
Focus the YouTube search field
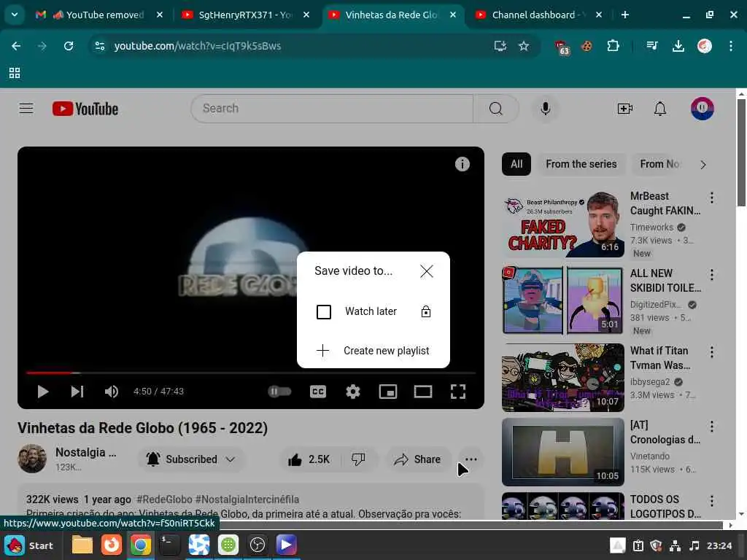(x=332, y=109)
